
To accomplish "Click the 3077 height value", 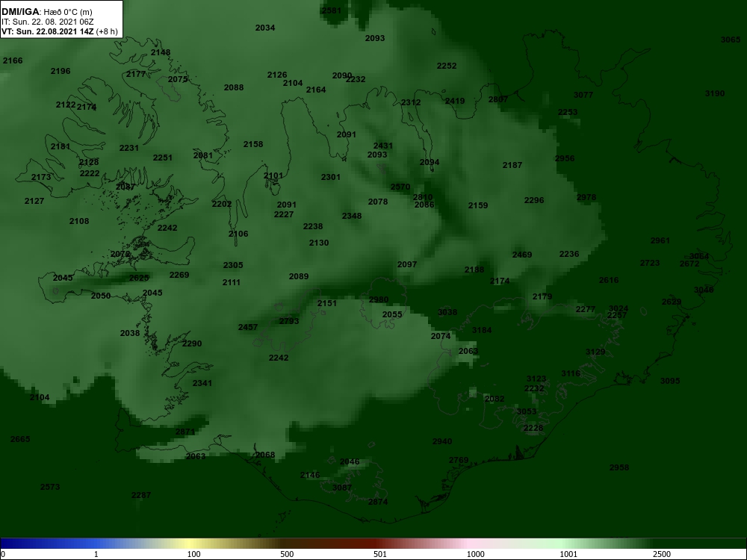I will 583,95.
